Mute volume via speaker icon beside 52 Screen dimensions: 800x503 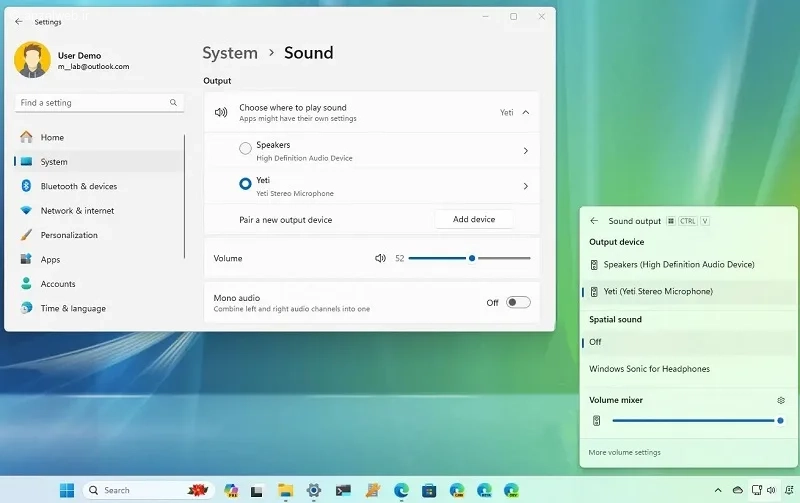click(x=380, y=258)
